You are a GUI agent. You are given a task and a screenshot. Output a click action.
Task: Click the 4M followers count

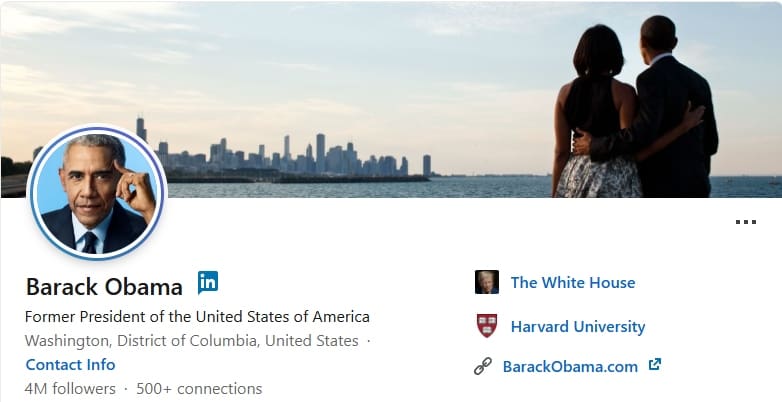tap(70, 389)
